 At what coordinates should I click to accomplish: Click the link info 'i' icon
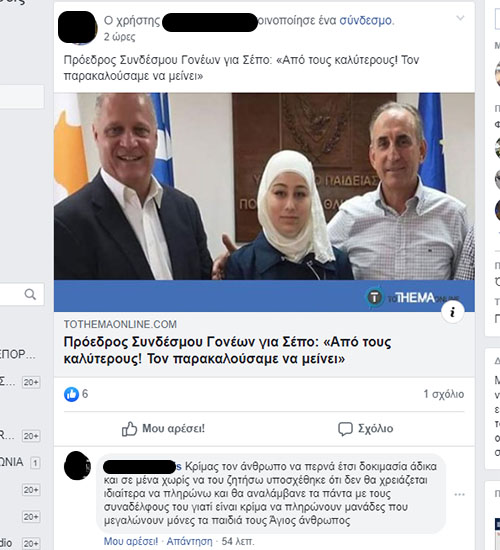[x=452, y=311]
